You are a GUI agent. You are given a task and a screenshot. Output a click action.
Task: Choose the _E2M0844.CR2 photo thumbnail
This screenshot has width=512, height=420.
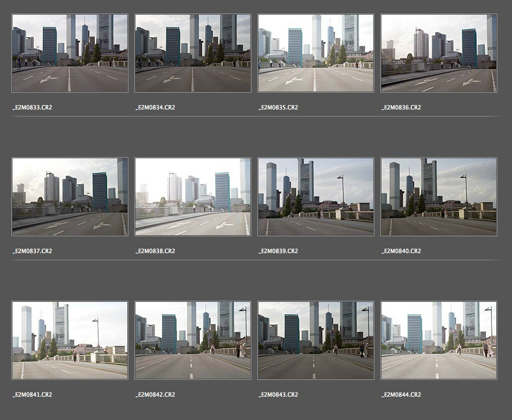439,340
